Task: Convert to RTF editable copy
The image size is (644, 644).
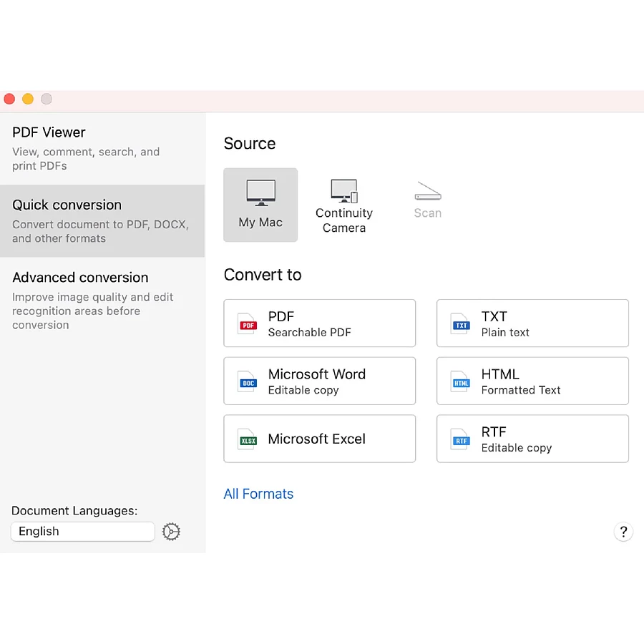Action: [532, 439]
